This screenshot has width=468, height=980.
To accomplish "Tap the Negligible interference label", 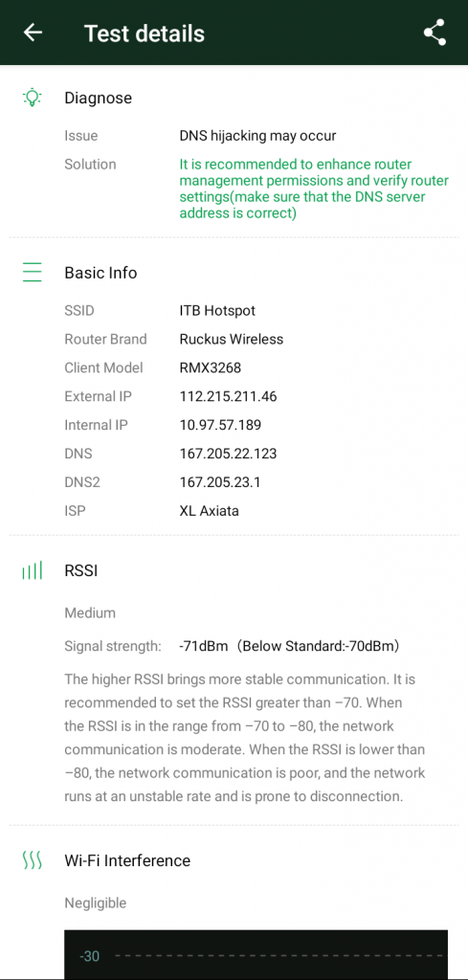I will (95, 903).
